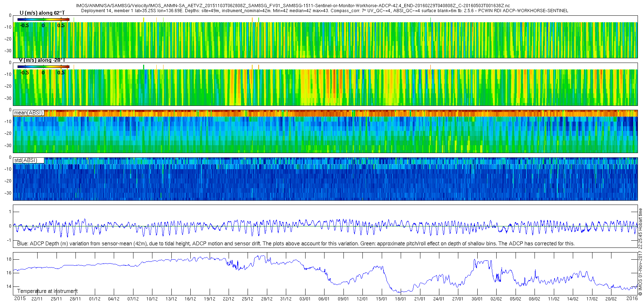This screenshot has height=304, width=644.
Task: Click the '2015' year label on the time axis
Action: [20, 298]
